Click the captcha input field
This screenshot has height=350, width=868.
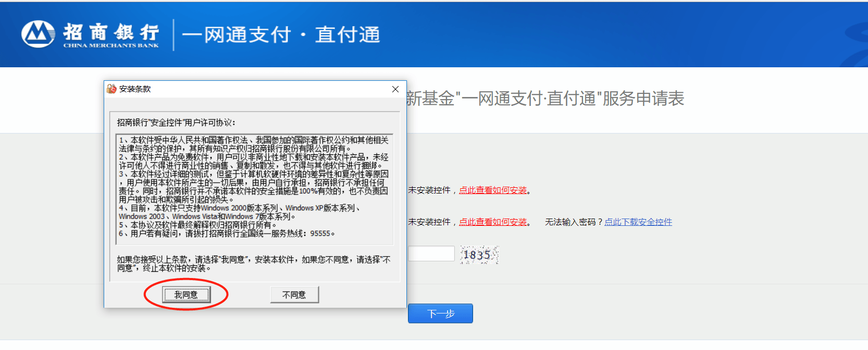pos(431,254)
